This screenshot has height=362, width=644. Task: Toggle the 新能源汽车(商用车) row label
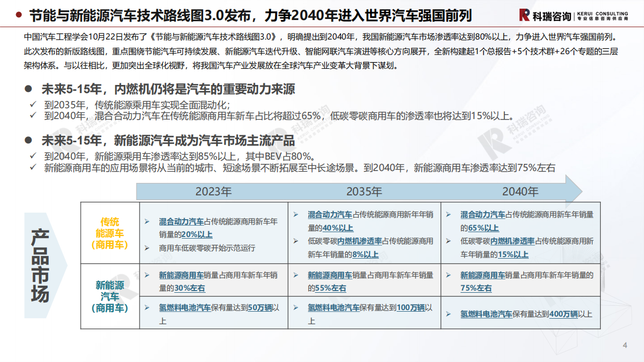tap(110, 295)
